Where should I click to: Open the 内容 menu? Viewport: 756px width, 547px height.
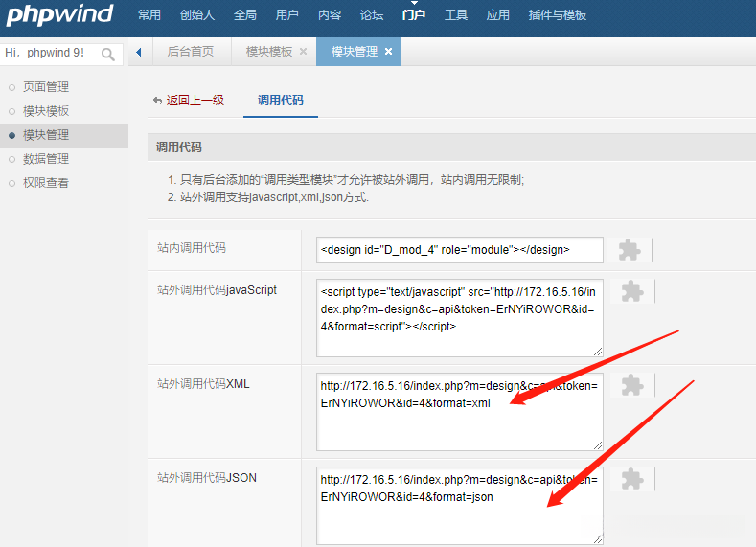[330, 15]
